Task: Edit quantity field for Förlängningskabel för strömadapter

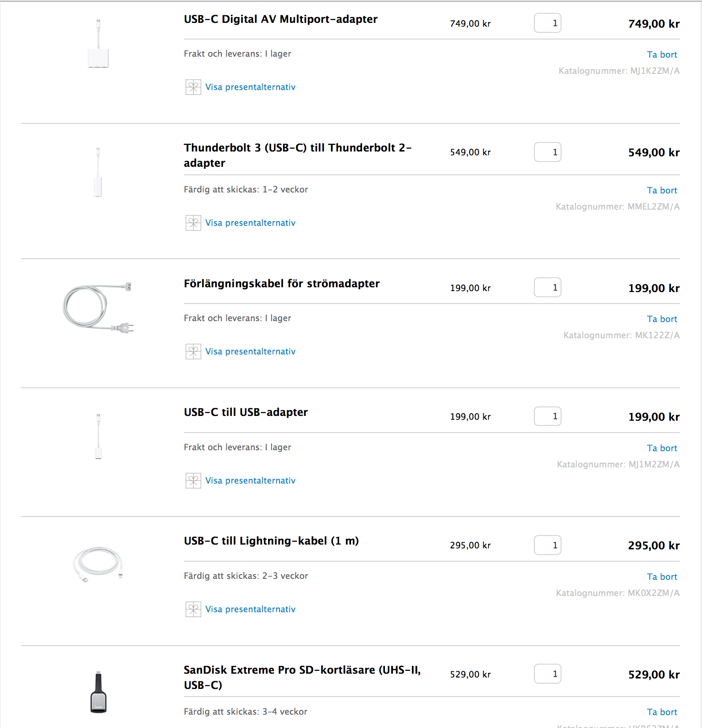Action: pos(547,288)
